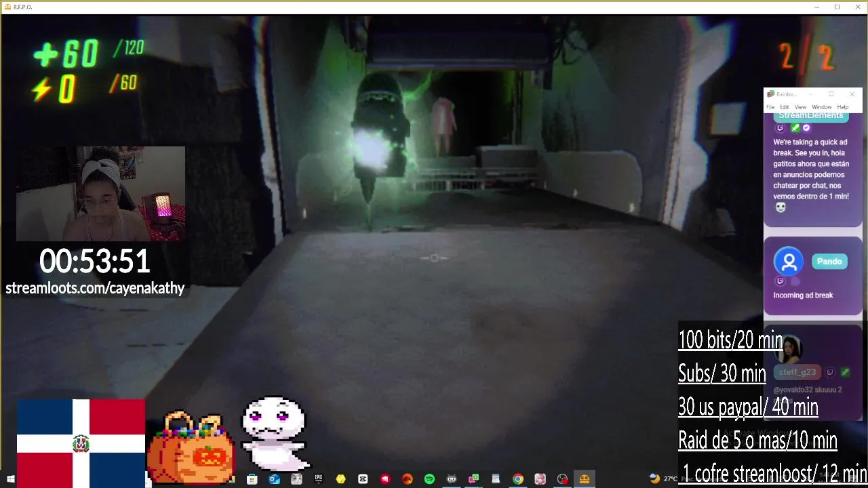The image size is (868, 488).
Task: Open the Windows Start menu
Action: pos(9,479)
